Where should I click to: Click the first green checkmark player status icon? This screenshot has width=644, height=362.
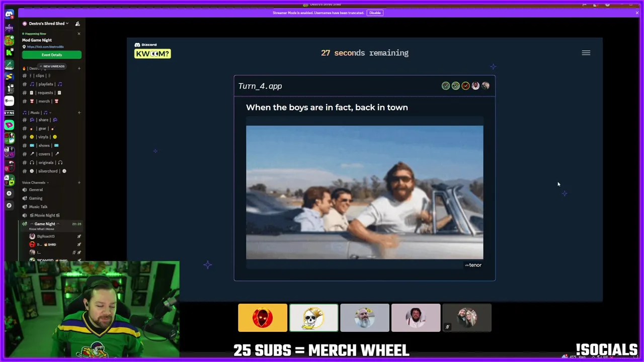pyautogui.click(x=446, y=86)
